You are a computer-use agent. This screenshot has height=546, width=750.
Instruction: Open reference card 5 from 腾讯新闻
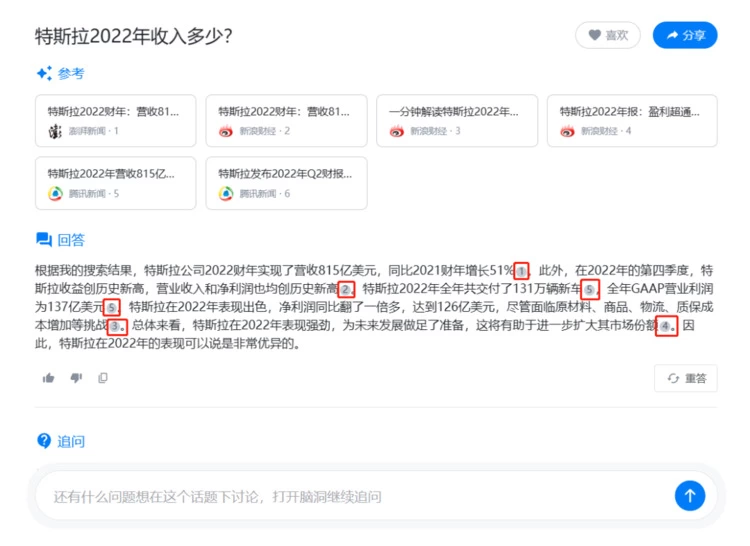tap(115, 182)
